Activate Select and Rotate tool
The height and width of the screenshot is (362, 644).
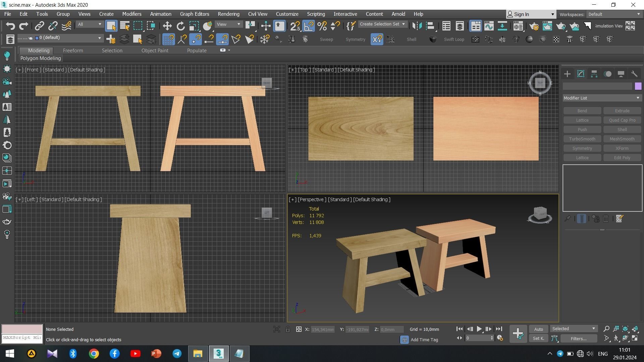180,26
